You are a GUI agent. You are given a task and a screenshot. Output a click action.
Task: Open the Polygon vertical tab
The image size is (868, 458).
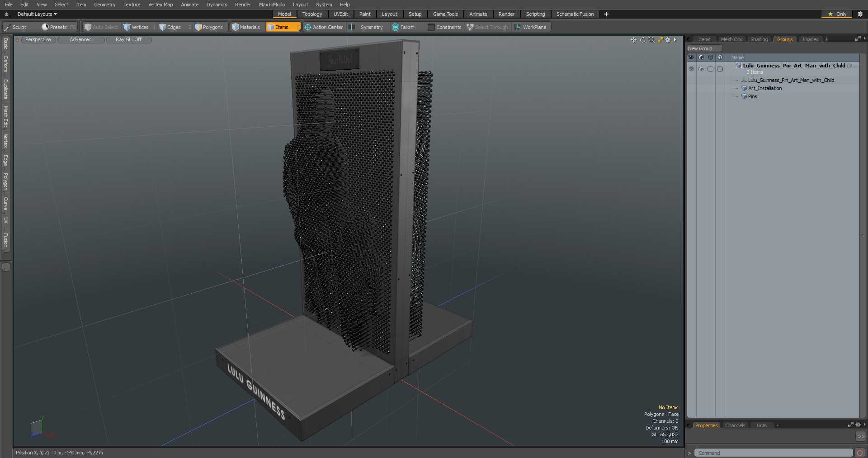point(6,182)
